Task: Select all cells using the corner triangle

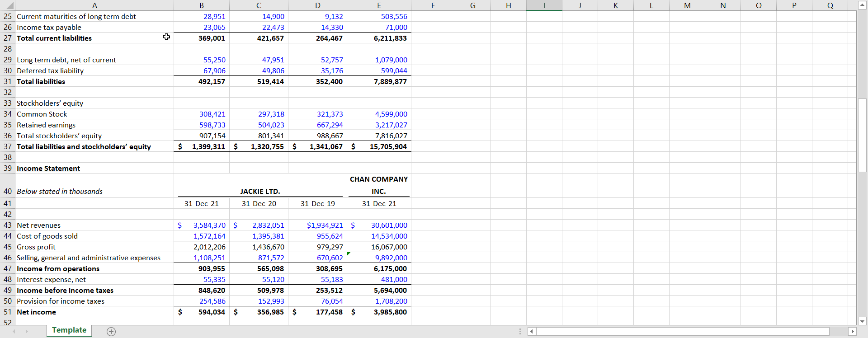Action: (8, 5)
